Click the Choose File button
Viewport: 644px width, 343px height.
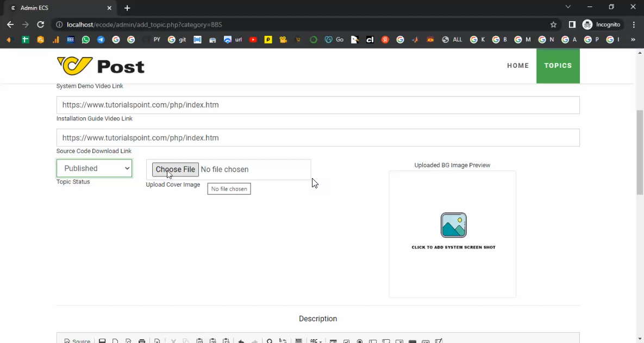pyautogui.click(x=175, y=169)
